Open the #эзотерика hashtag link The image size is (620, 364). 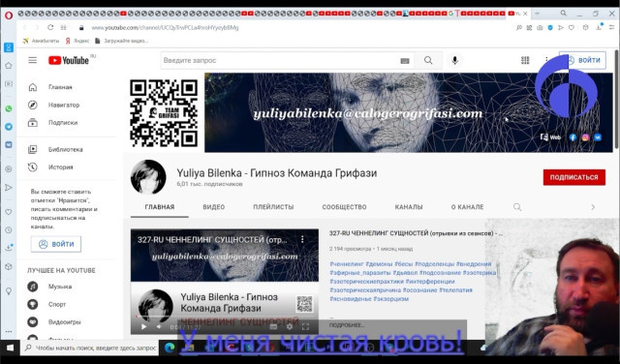480,273
